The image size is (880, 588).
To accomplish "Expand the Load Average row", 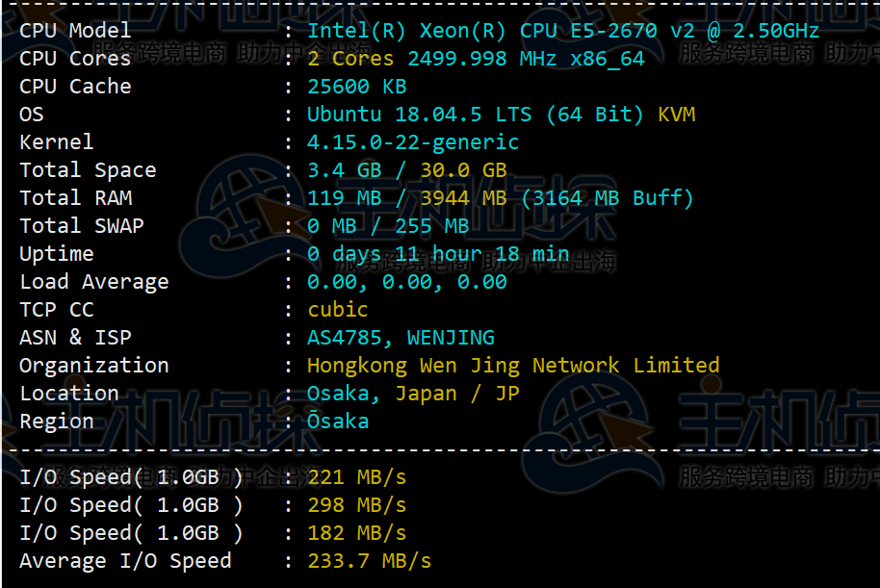I will pyautogui.click(x=409, y=281).
